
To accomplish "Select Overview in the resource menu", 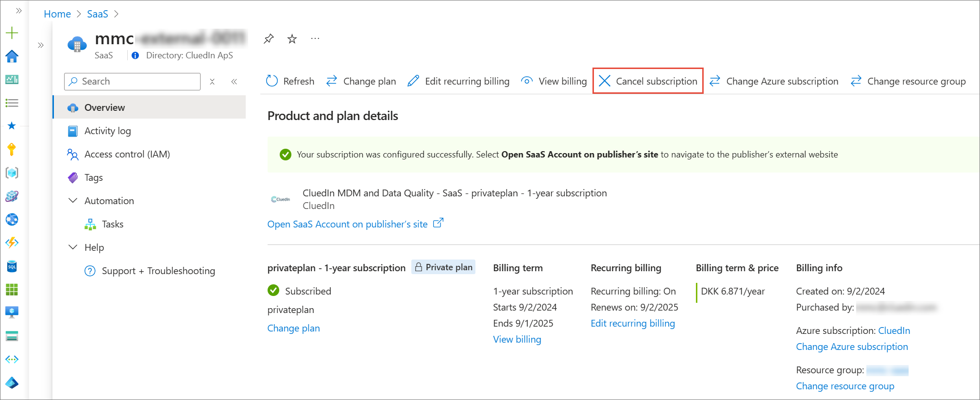I will pos(149,107).
